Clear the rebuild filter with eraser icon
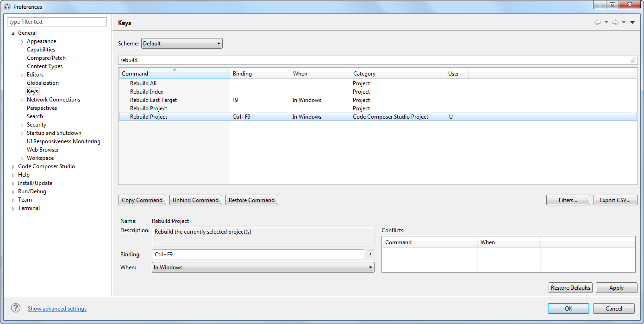 pos(633,60)
